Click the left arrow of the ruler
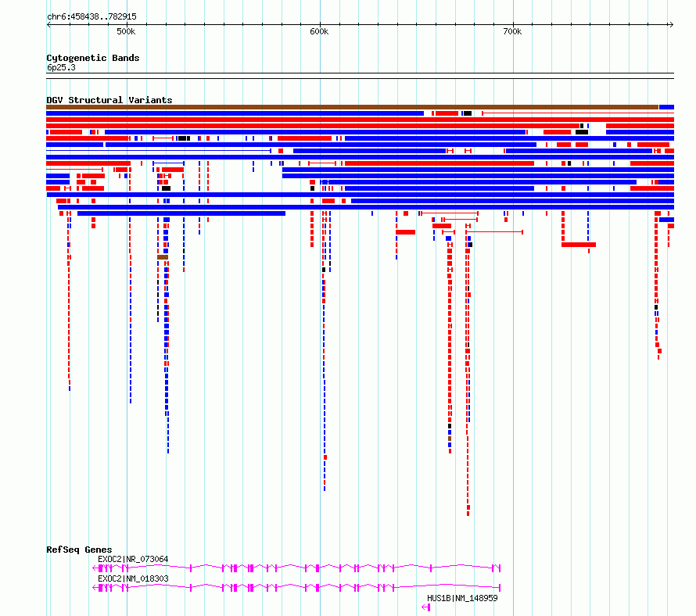 tap(48, 25)
